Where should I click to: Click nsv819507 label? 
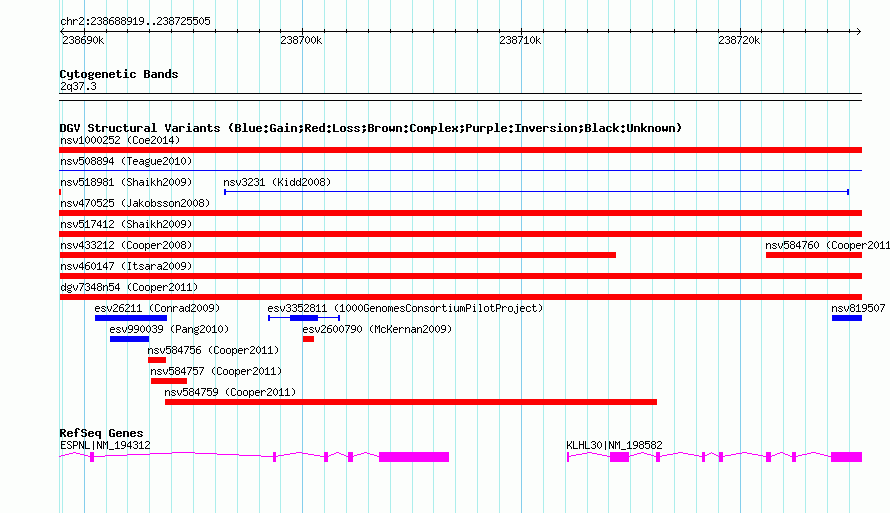858,308
